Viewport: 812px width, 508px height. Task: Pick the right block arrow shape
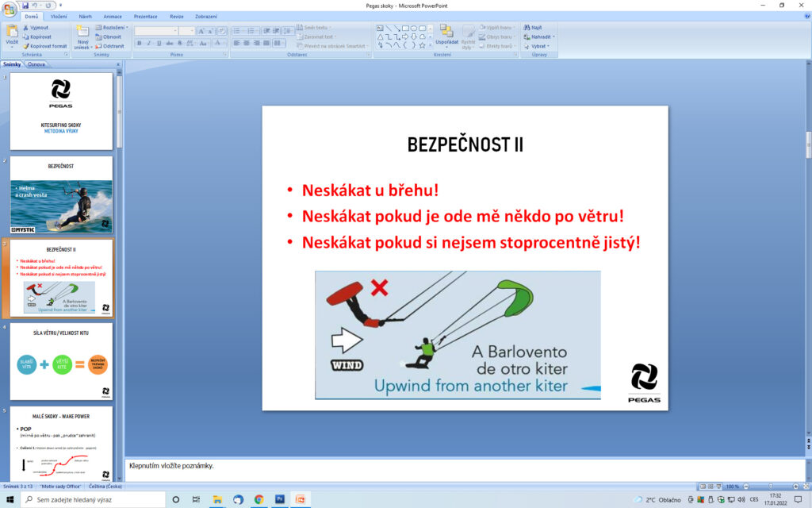405,37
